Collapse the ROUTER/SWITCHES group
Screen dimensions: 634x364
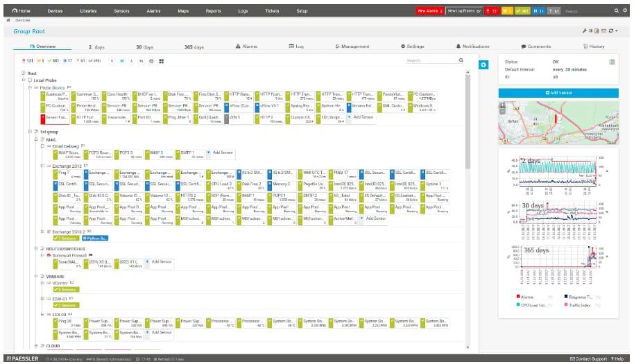click(36, 248)
